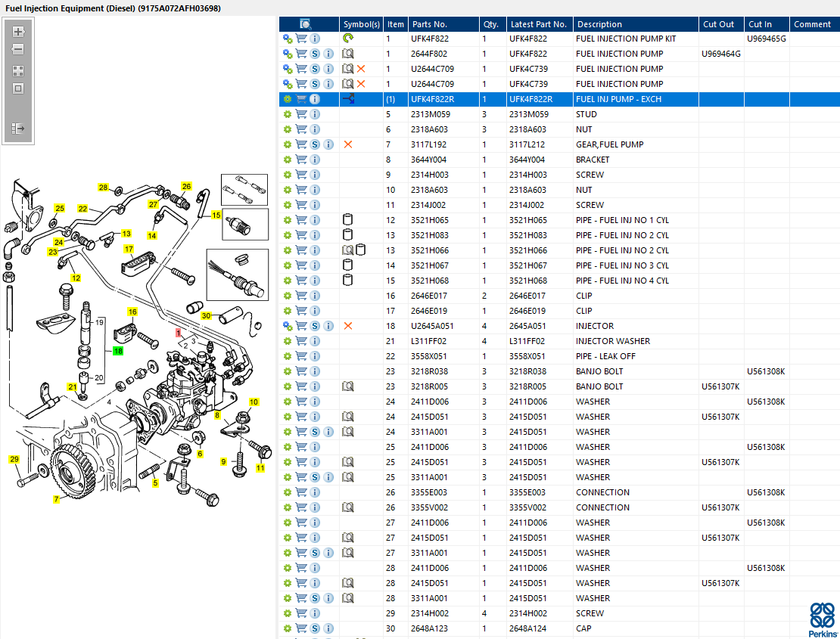Add BRACKET 3644Y004 to cart
840x639 pixels.
(302, 160)
